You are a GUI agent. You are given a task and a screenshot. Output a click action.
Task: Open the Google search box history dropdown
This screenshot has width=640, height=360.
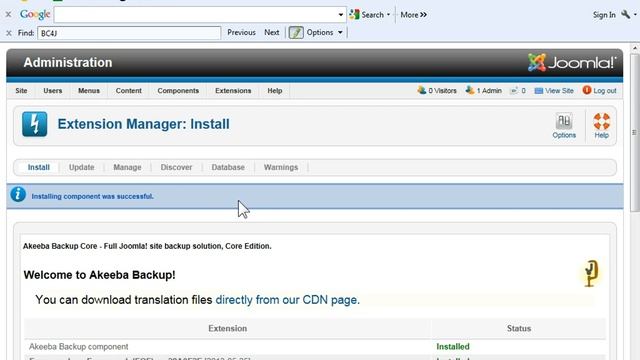pyautogui.click(x=341, y=15)
